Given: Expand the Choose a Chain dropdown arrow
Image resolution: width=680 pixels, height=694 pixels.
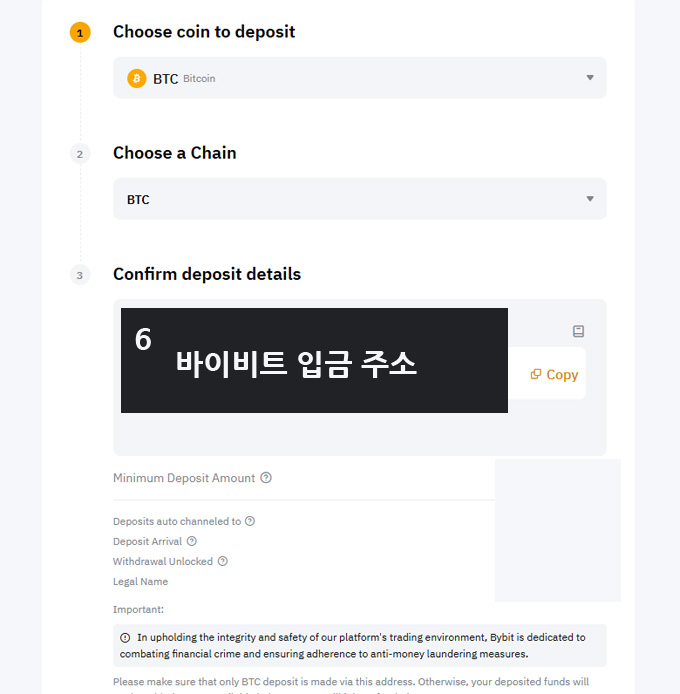Looking at the screenshot, I should click(x=590, y=199).
